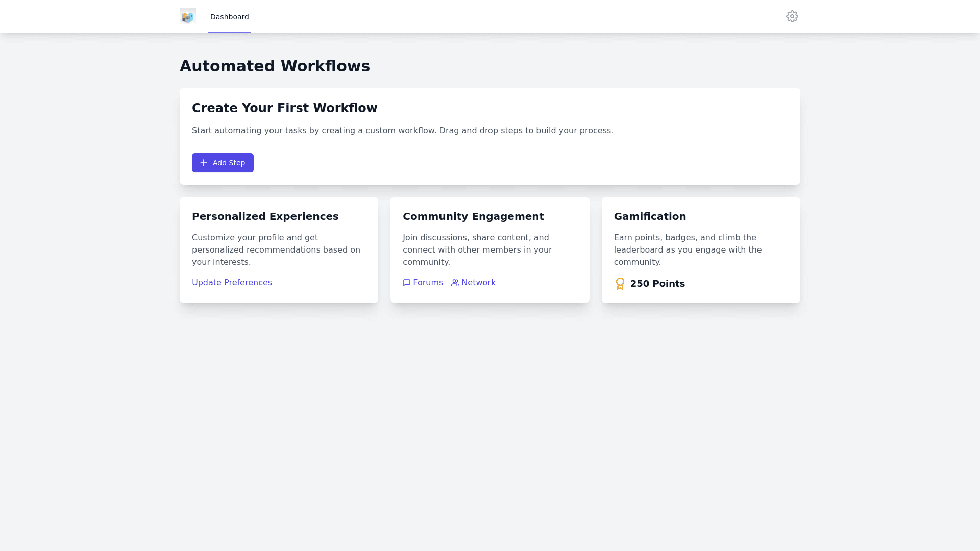Go to Forums link

tap(428, 283)
